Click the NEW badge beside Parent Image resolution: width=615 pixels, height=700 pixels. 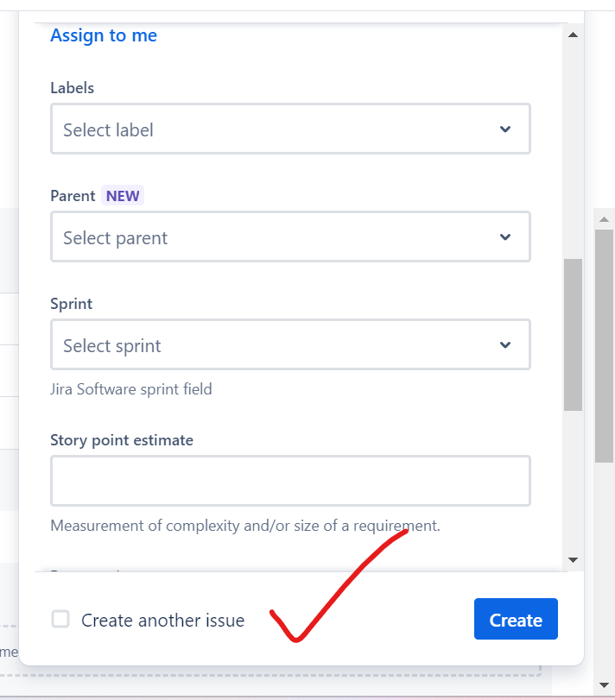pos(123,196)
